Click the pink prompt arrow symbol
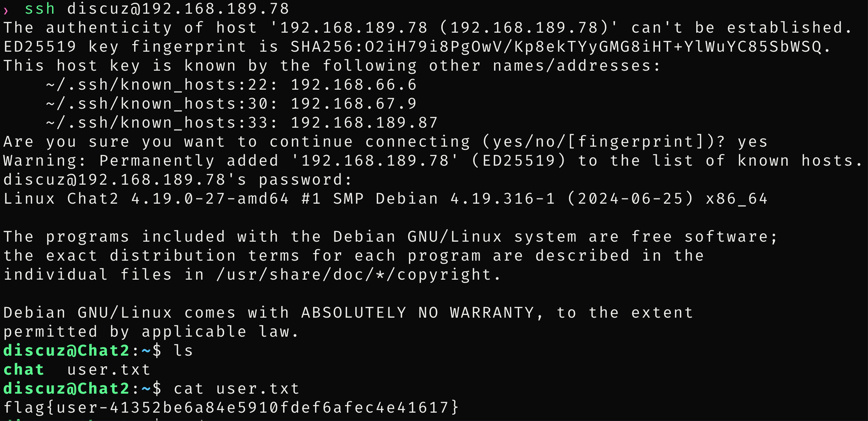Image resolution: width=868 pixels, height=421 pixels. tap(6, 10)
